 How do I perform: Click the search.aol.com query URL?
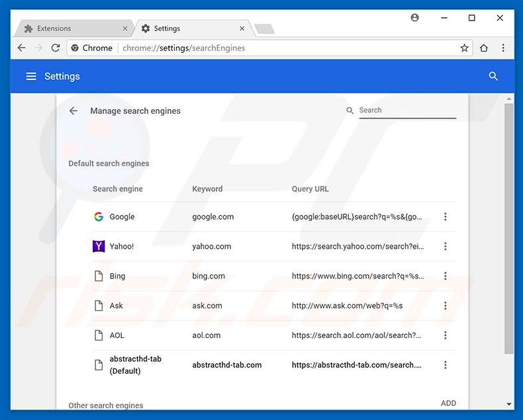point(356,335)
